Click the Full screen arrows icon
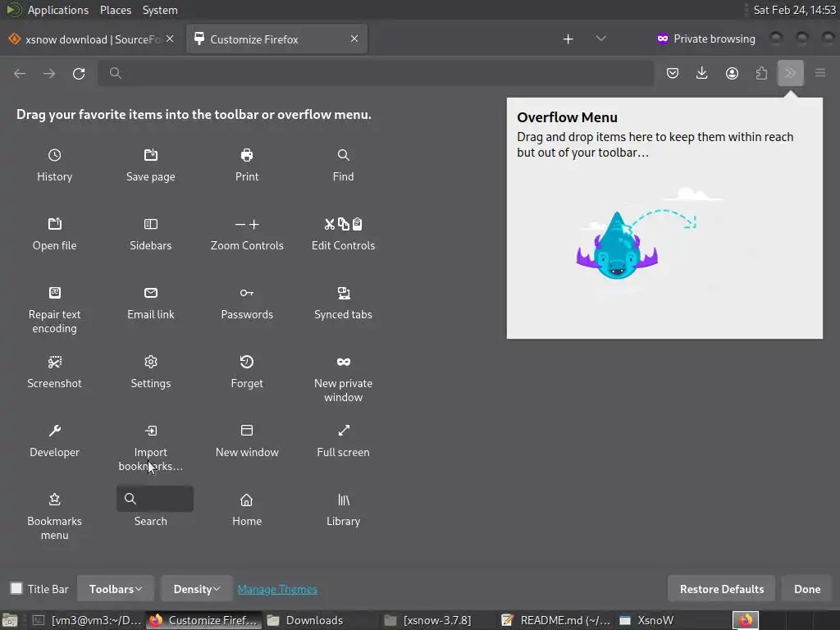The width and height of the screenshot is (840, 630). pos(344,431)
